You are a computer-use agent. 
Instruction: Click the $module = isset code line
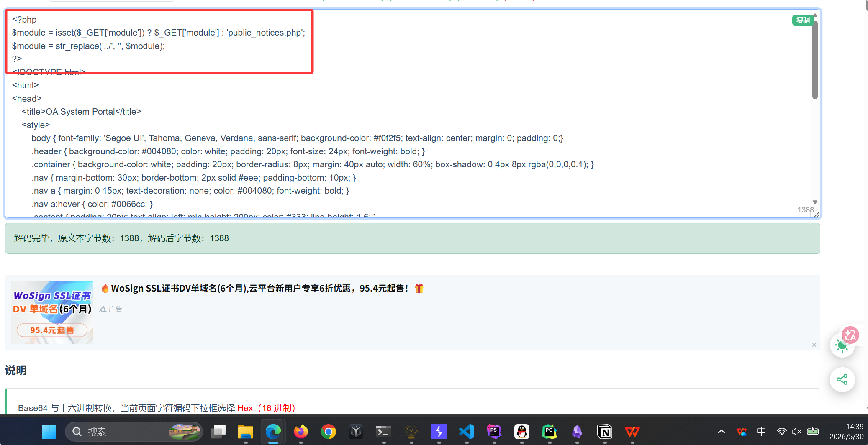tap(159, 33)
